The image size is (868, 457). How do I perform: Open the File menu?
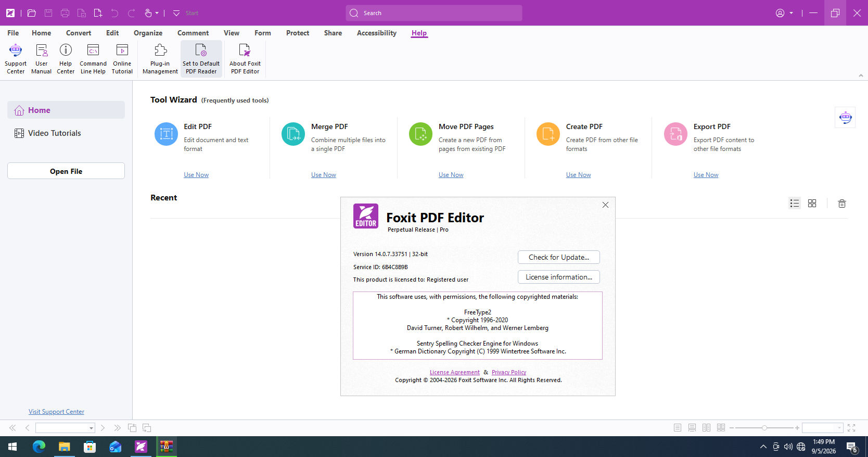[x=13, y=33]
